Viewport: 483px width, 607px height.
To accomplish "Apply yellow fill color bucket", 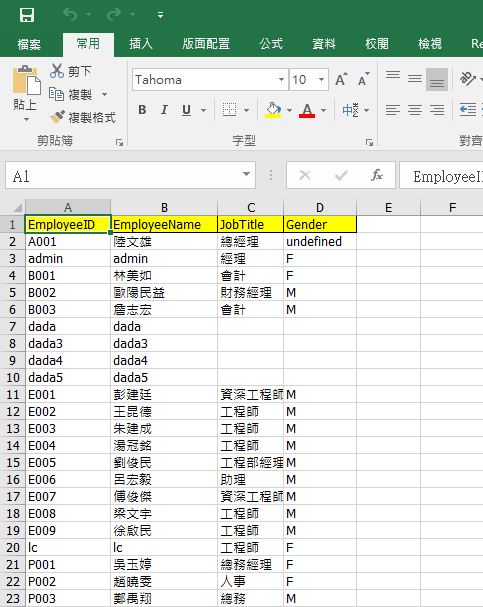I will (x=273, y=110).
